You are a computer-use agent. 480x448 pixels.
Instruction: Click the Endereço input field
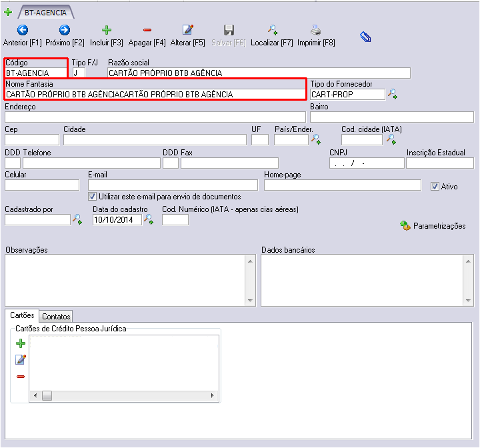[x=155, y=117]
